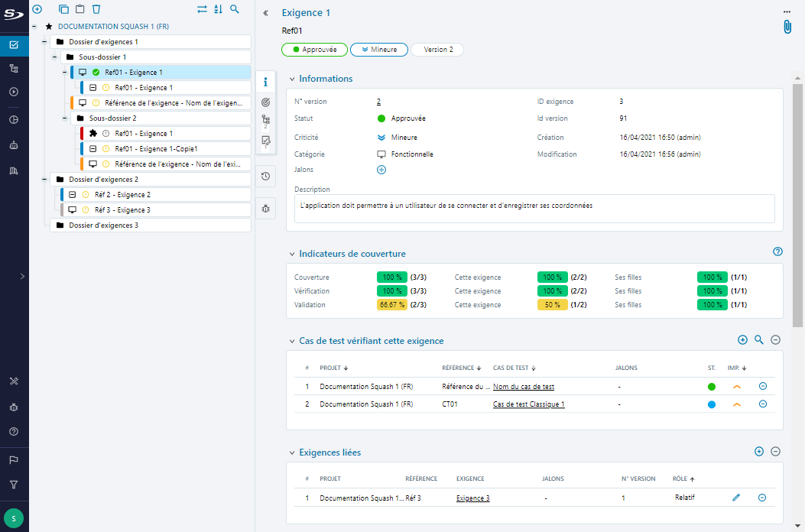Image resolution: width=805 pixels, height=532 pixels.
Task: Collapse the Sous-dossier 2 tree node
Action: pos(65,118)
